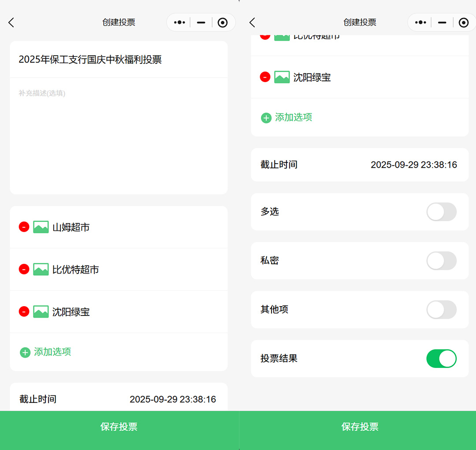Click the 补充描述(选填) description text area
The image size is (476, 450).
pyautogui.click(x=119, y=132)
